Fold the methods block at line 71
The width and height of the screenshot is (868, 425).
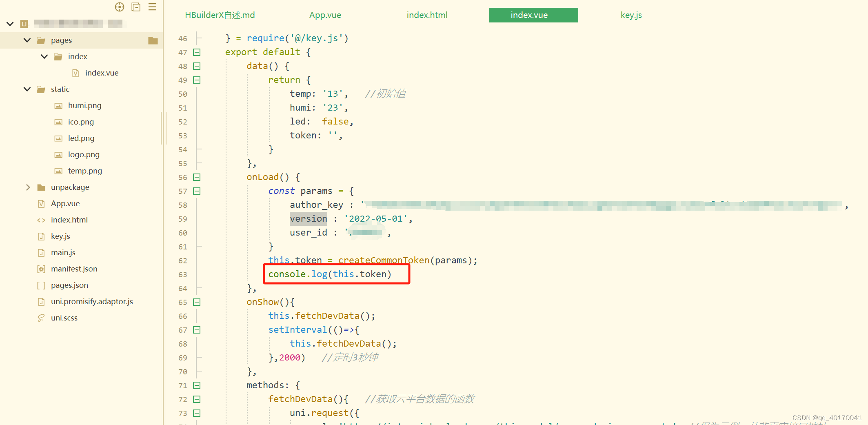click(x=197, y=385)
